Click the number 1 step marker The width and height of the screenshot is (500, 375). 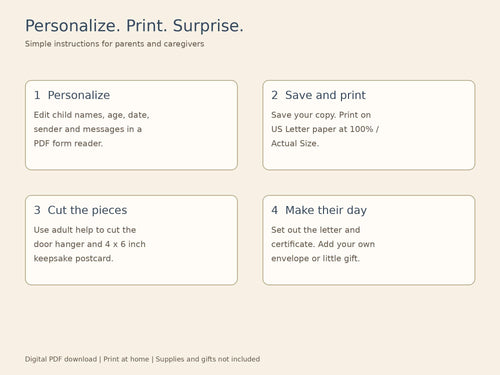pos(37,95)
